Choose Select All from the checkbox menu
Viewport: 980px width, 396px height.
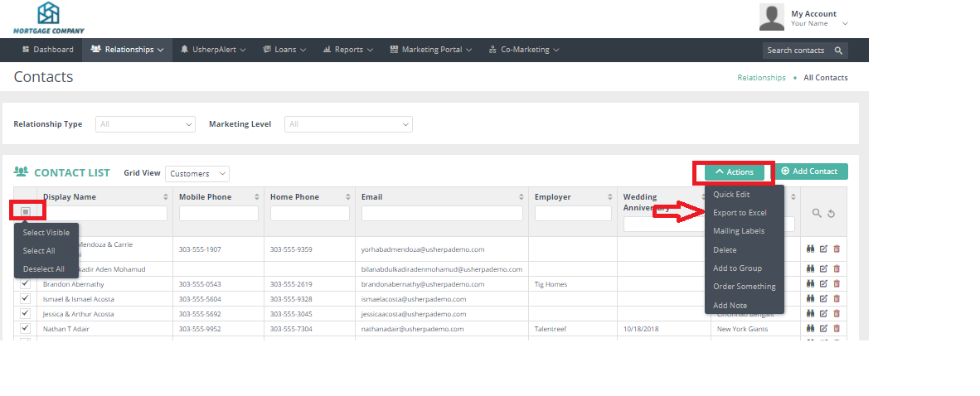point(39,251)
